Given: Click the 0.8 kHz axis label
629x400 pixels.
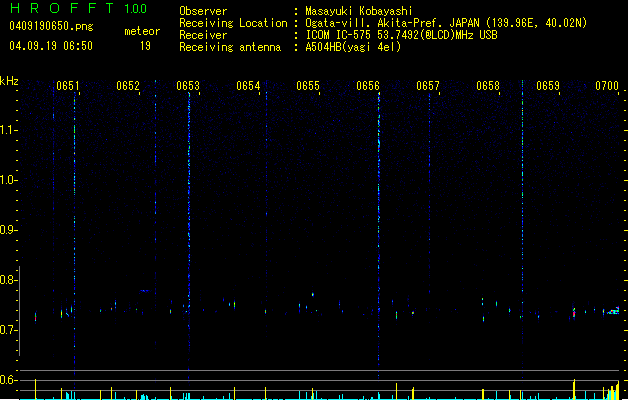Looking at the screenshot, I should click(8, 280).
